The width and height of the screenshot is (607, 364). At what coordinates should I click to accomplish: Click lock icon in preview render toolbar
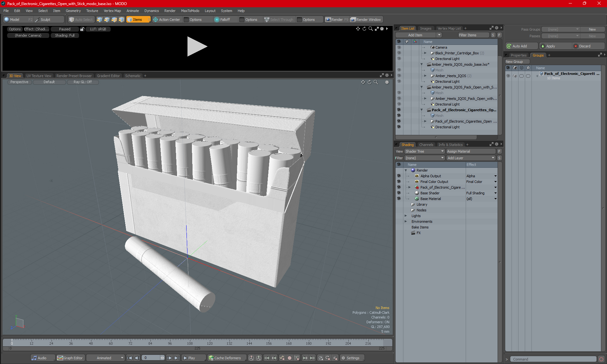click(82, 29)
